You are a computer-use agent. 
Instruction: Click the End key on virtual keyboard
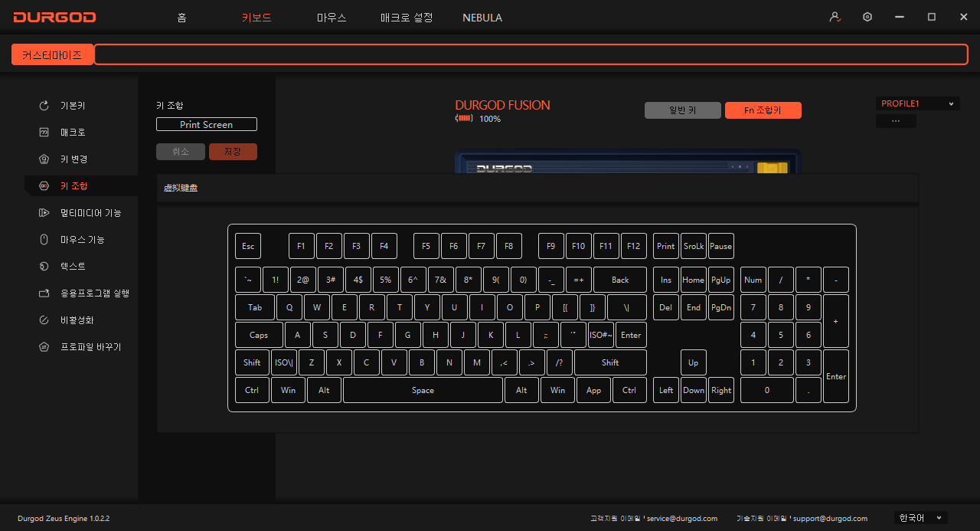coord(694,307)
